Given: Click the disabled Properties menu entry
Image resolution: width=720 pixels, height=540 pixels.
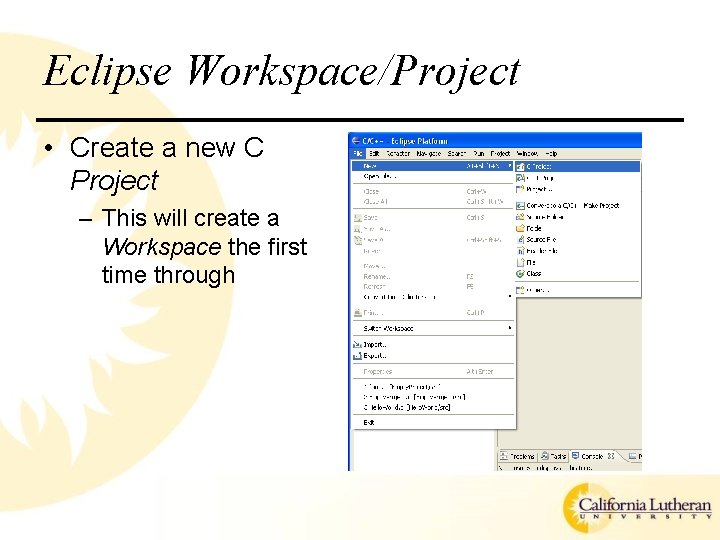Looking at the screenshot, I should 433,371.
